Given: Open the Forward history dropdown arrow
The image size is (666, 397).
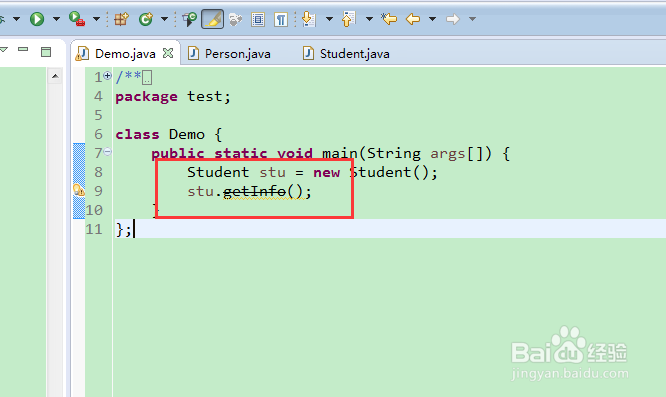Looking at the screenshot, I should click(472, 19).
